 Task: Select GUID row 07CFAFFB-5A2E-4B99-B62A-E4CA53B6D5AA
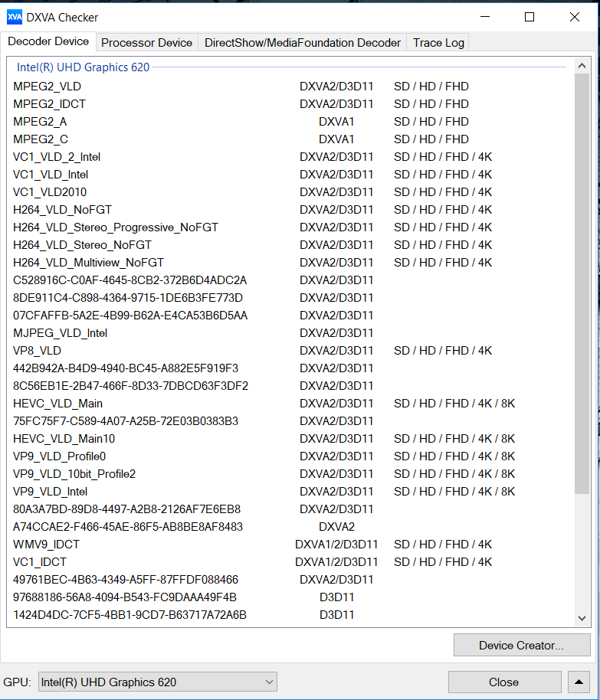[x=290, y=316]
